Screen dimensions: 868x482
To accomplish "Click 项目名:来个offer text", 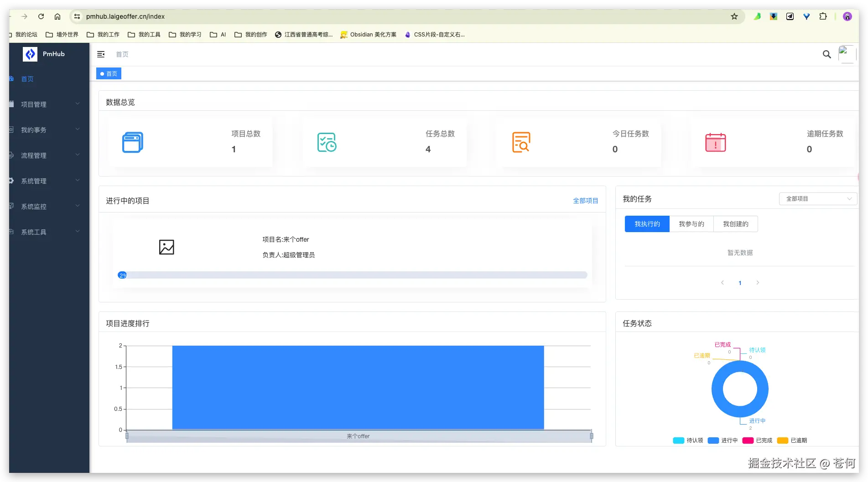I will point(286,239).
